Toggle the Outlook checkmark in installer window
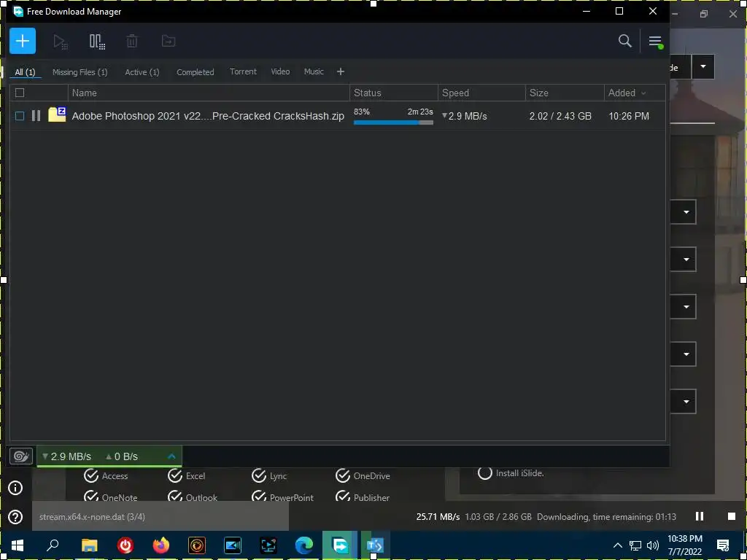This screenshot has height=560, width=747. pos(175,496)
